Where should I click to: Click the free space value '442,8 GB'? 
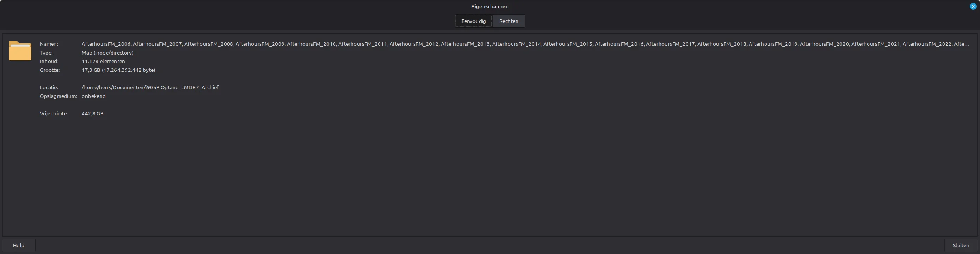click(92, 113)
